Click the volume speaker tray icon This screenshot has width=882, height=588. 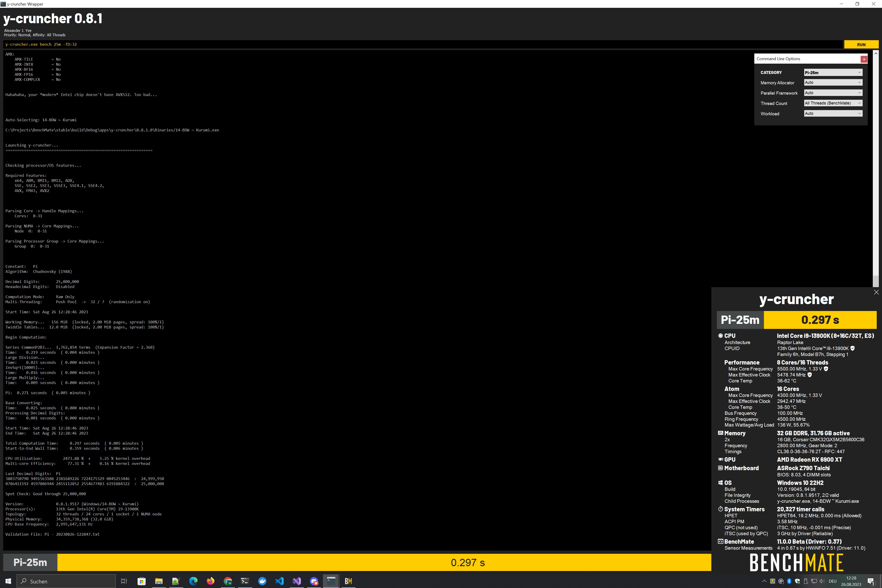[x=822, y=581]
